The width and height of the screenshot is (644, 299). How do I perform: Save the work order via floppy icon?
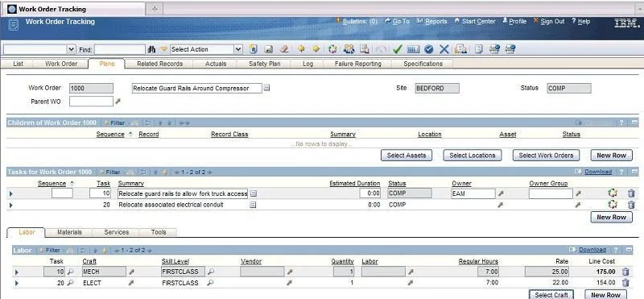269,49
